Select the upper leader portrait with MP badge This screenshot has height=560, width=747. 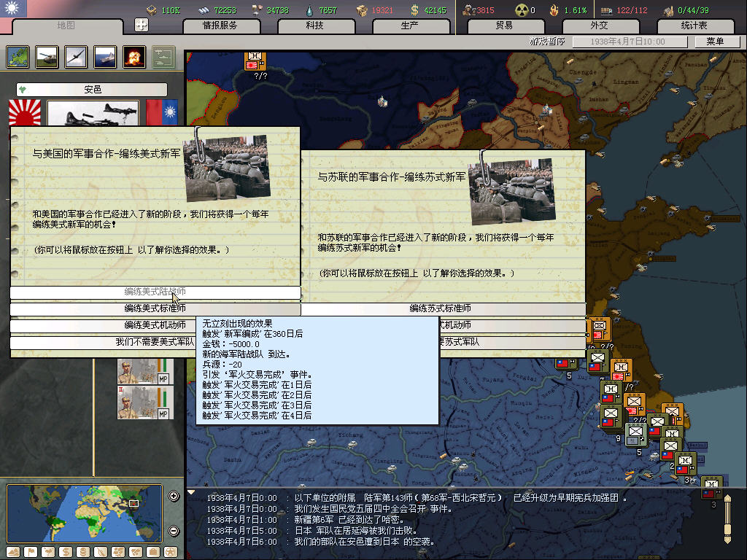(x=145, y=372)
